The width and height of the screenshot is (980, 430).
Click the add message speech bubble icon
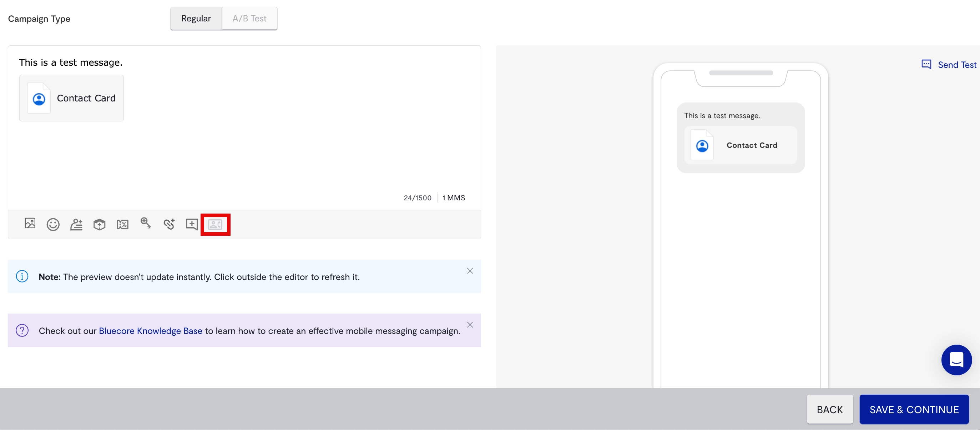click(x=192, y=224)
